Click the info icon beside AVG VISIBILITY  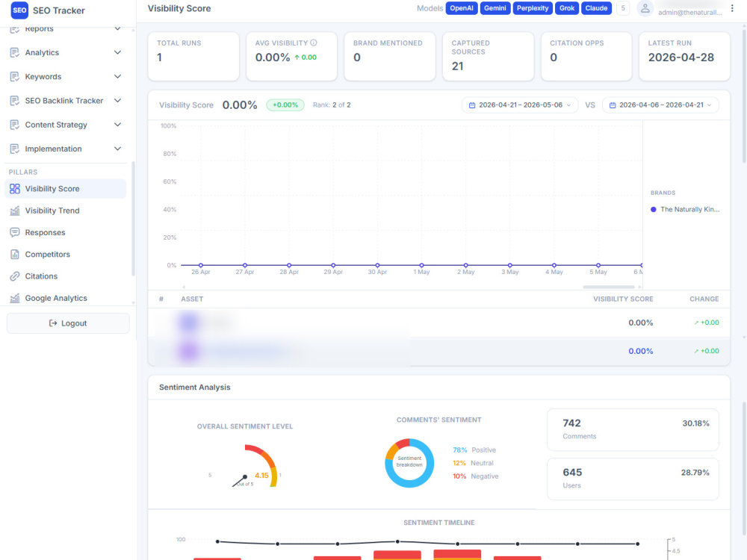pyautogui.click(x=314, y=43)
